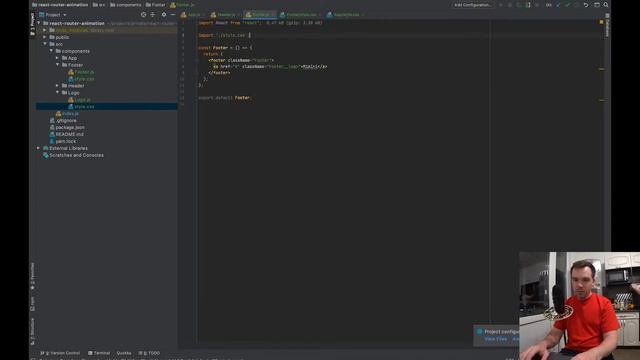Image resolution: width=640 pixels, height=360 pixels.
Task: Switch to the Header.js editor tab
Action: [x=224, y=15]
